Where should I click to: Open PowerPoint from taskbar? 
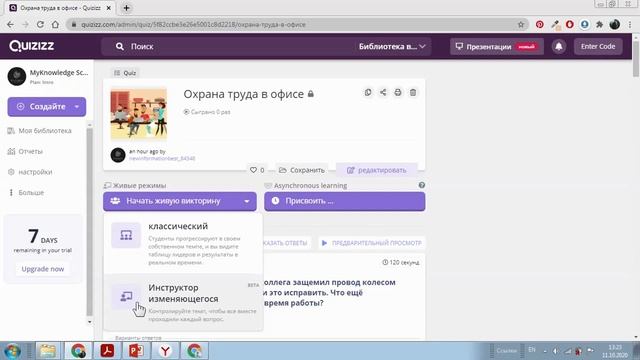click(x=136, y=351)
